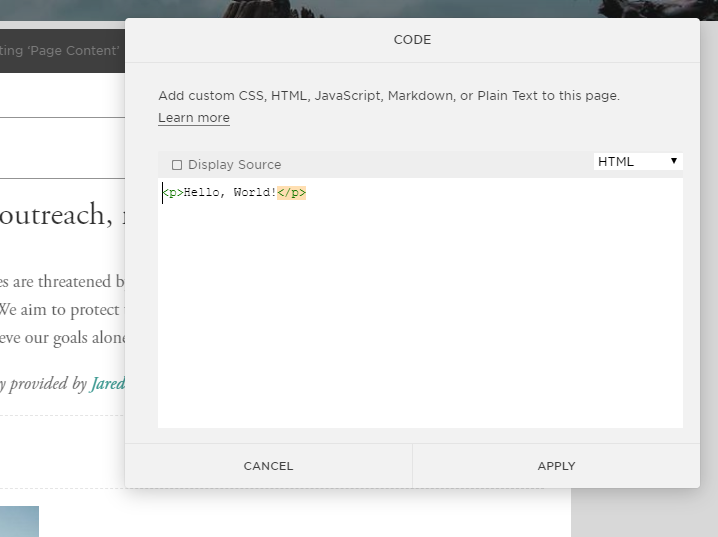Screen dimensions: 718x537
Task: Click inside the code editor area
Action: [420, 303]
